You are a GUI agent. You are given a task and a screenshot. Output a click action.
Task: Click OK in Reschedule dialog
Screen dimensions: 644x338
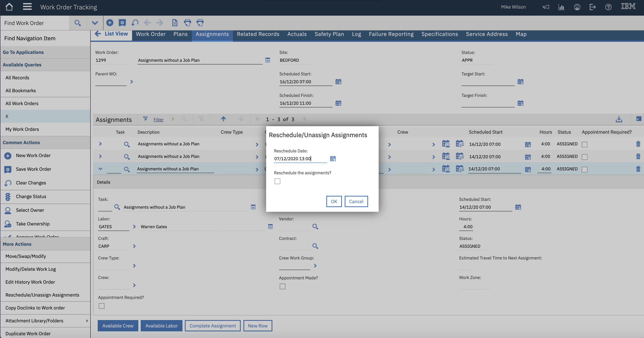click(x=334, y=201)
